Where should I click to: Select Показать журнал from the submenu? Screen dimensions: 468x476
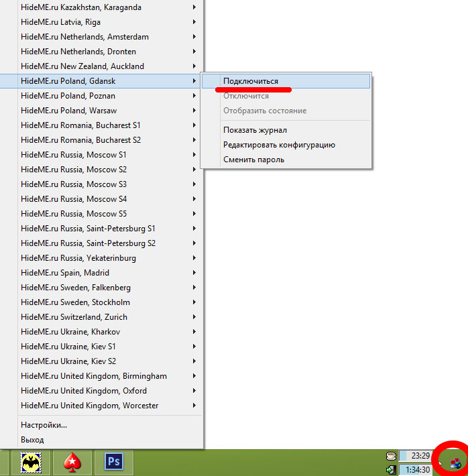coord(286,130)
